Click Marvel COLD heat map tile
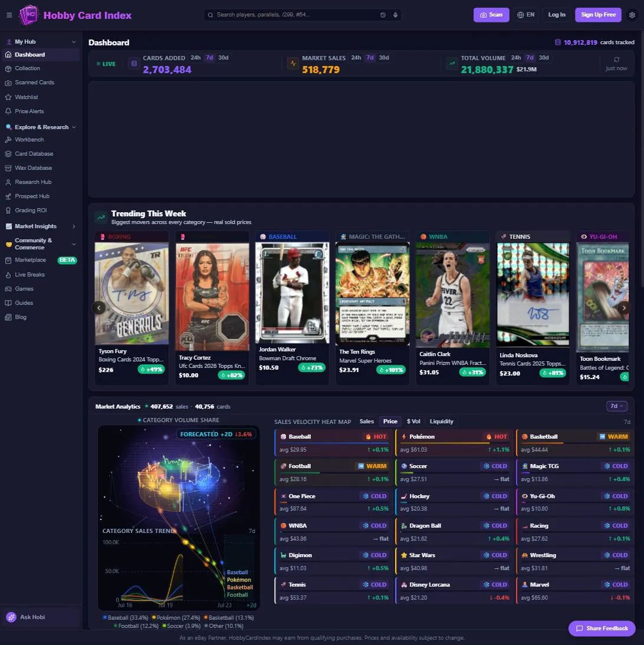 click(575, 591)
